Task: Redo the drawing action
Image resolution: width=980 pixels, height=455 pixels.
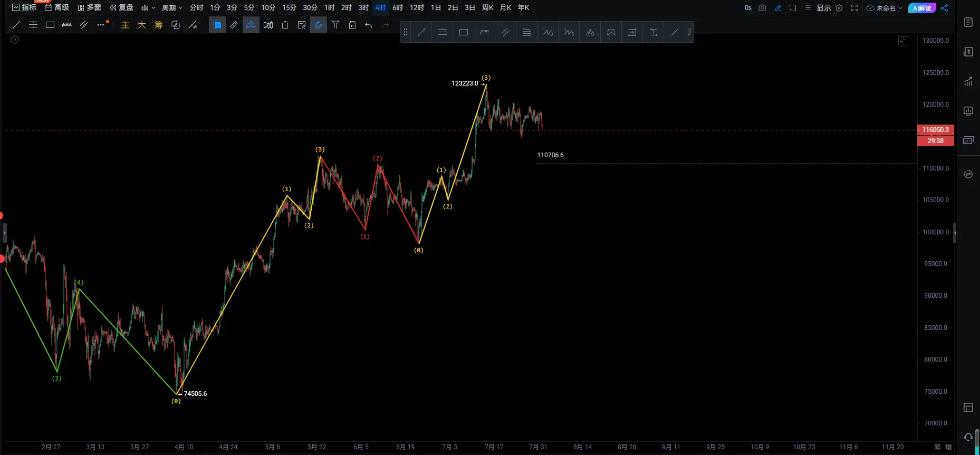Action: 386,25
